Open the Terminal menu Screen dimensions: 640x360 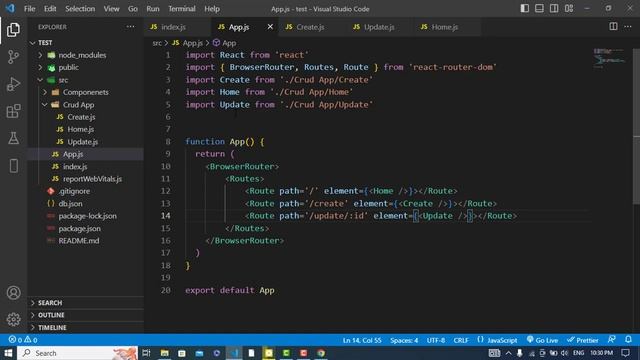tap(182, 9)
